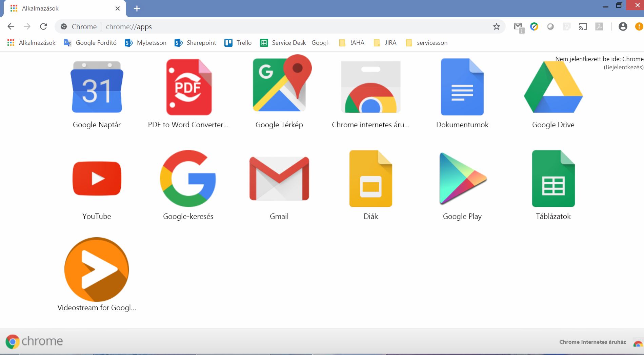Open the Gmail app

pyautogui.click(x=279, y=179)
